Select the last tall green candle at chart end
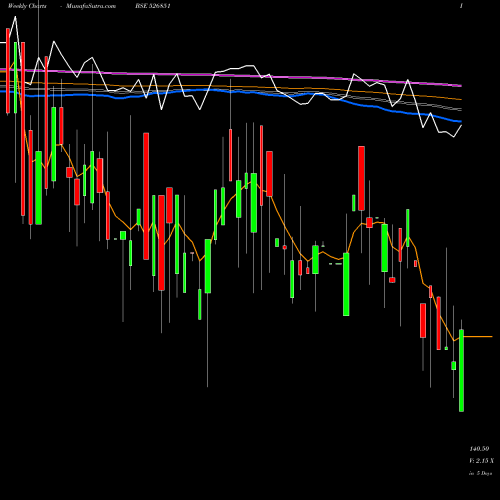The width and height of the screenshot is (500, 500). point(461,370)
